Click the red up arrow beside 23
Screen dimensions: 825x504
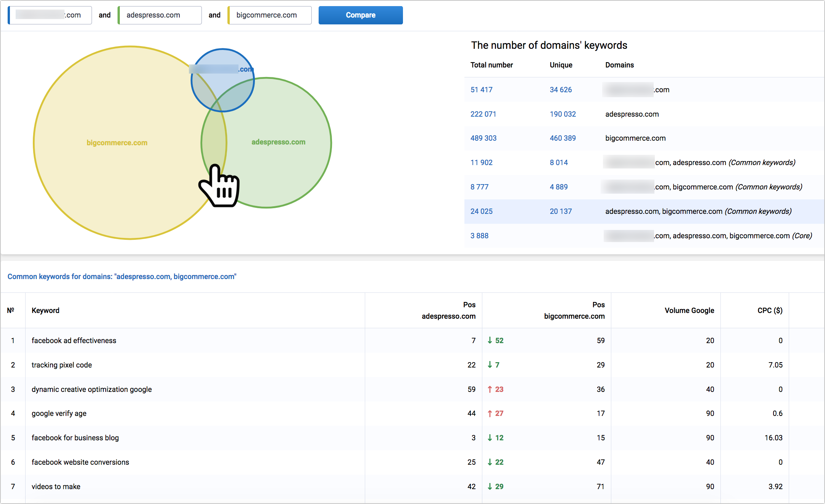490,389
